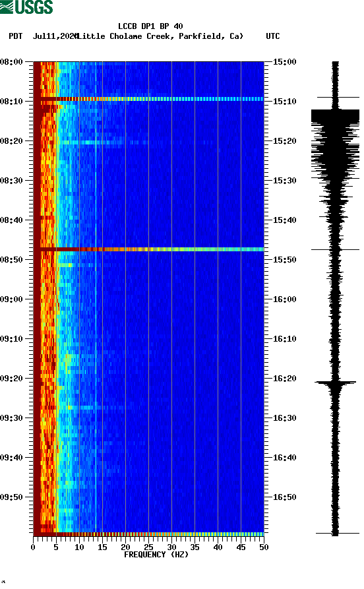This screenshot has height=589, width=364.
Task: Click the 30 Hz frequency tick label
Action: click(171, 547)
